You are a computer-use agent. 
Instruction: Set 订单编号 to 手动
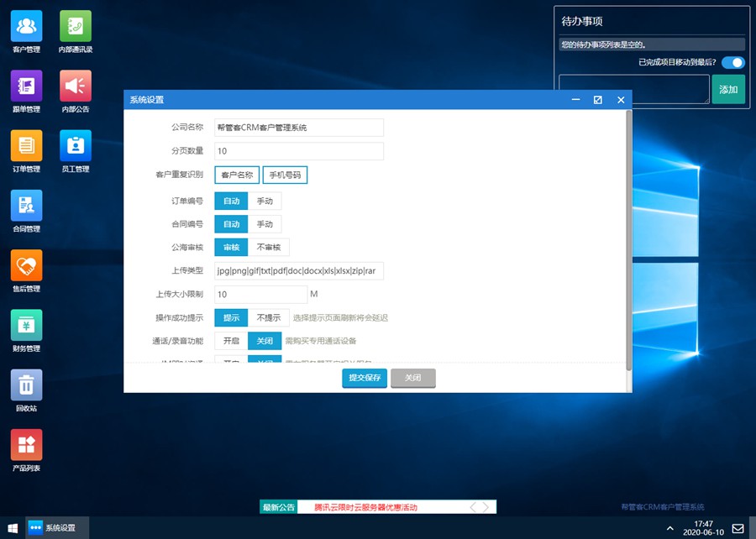pos(265,201)
